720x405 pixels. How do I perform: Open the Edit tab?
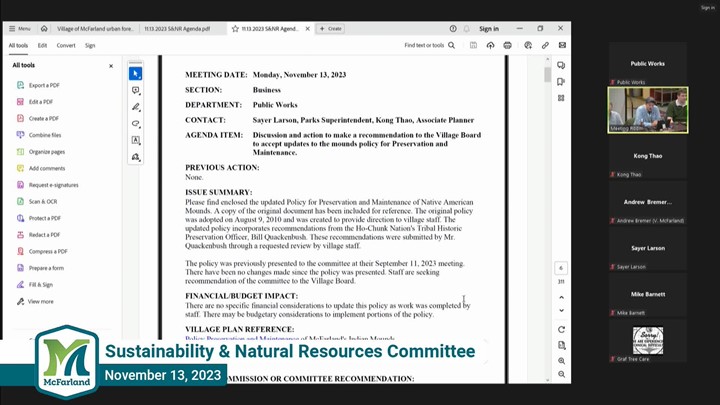tap(42, 45)
